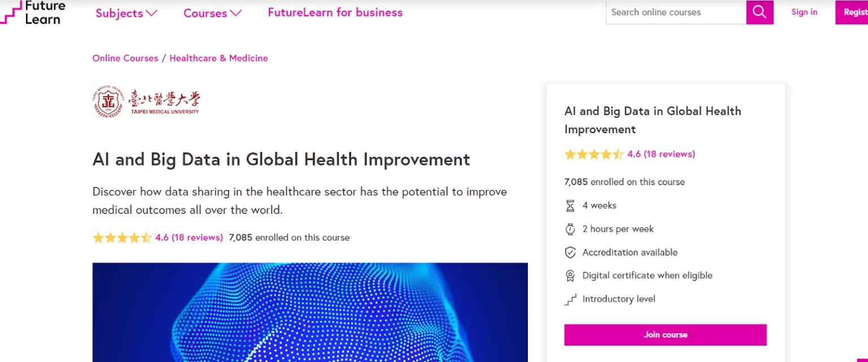Viewport: 868px width, 362px height.
Task: Click the hourglass icon beside 4 weeks
Action: [x=570, y=205]
